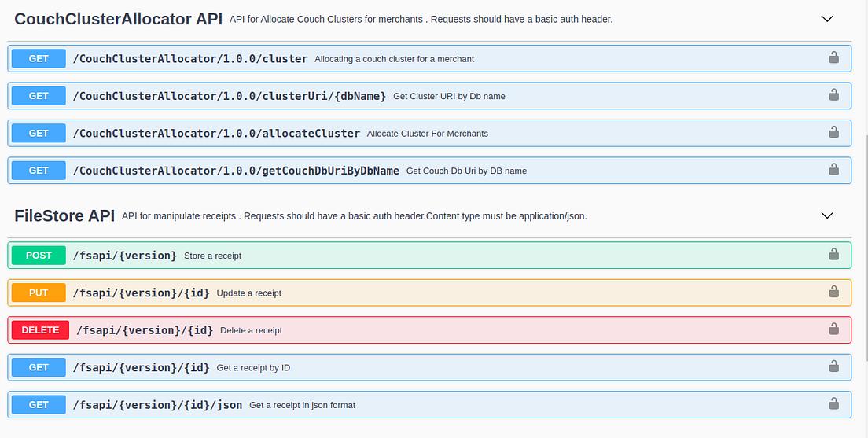Expand the DELETE /fsapi/{version}/{id} operation
The width and height of the screenshot is (868, 438).
429,330
